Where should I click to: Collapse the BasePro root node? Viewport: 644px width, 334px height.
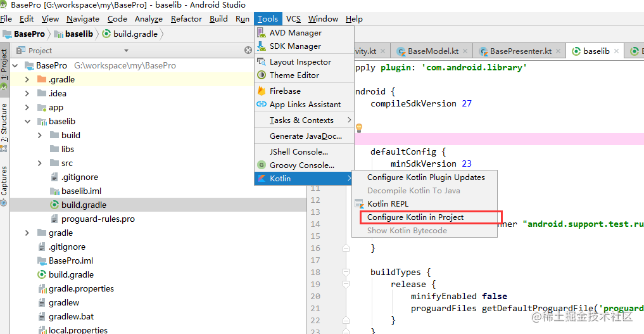click(x=15, y=66)
